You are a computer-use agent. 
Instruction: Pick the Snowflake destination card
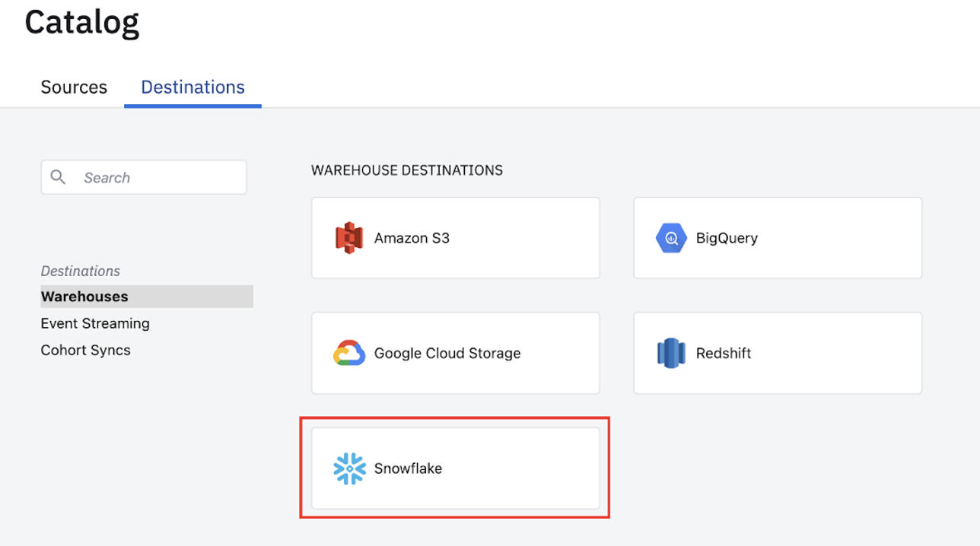click(x=456, y=468)
